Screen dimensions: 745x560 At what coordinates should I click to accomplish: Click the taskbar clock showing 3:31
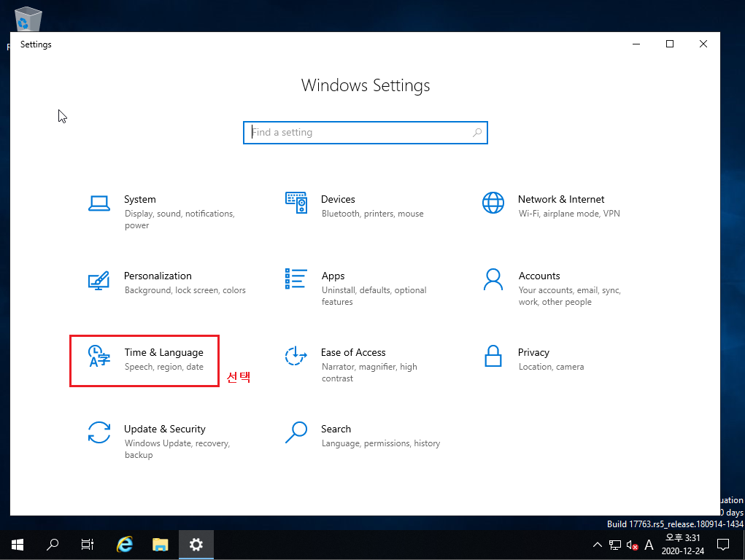(x=683, y=537)
